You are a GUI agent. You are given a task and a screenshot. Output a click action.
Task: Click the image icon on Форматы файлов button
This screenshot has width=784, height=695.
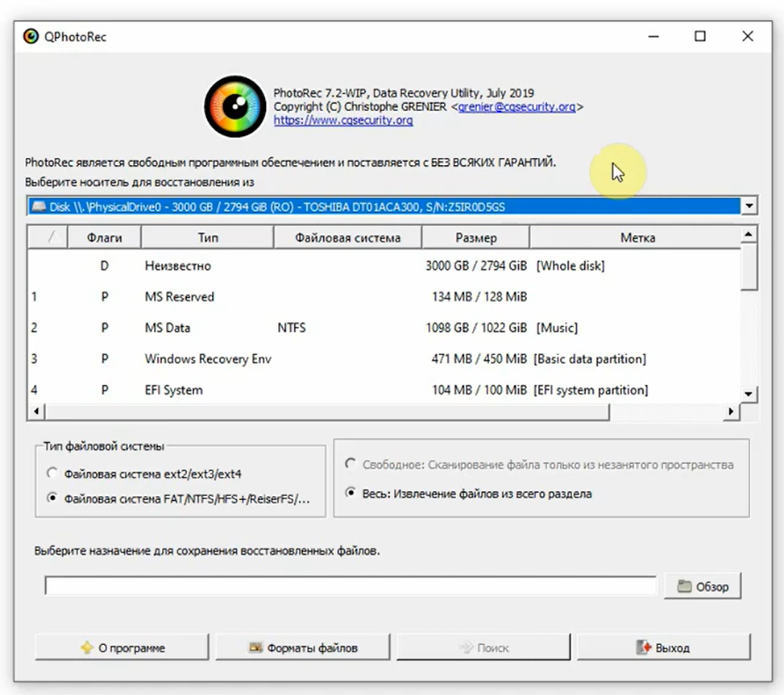[x=255, y=647]
